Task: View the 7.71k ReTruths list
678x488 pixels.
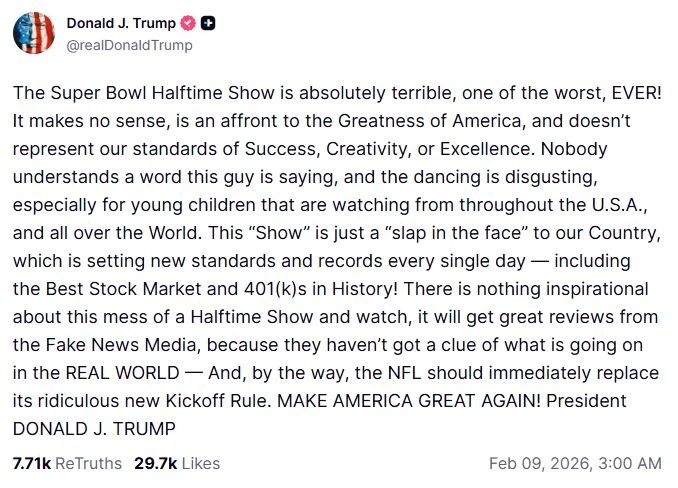Action: 67,463
